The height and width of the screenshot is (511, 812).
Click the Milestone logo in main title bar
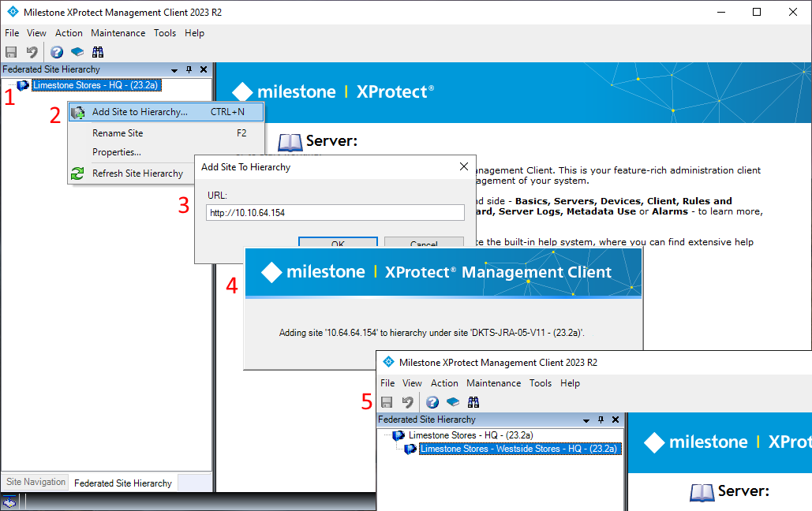click(13, 12)
